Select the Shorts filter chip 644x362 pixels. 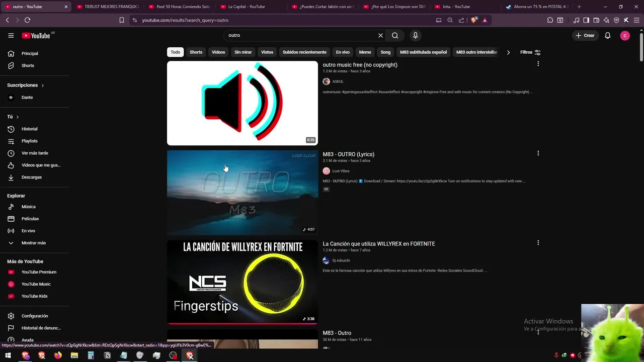click(196, 52)
